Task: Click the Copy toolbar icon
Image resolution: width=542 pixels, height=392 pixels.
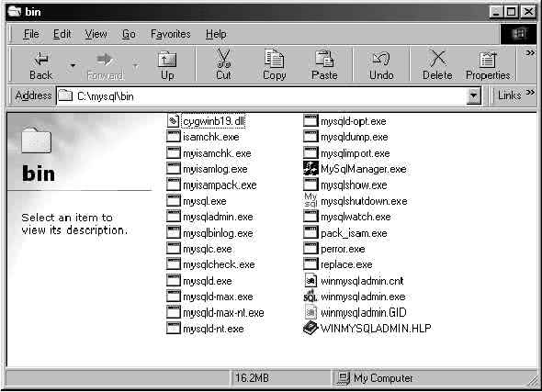Action: click(274, 58)
